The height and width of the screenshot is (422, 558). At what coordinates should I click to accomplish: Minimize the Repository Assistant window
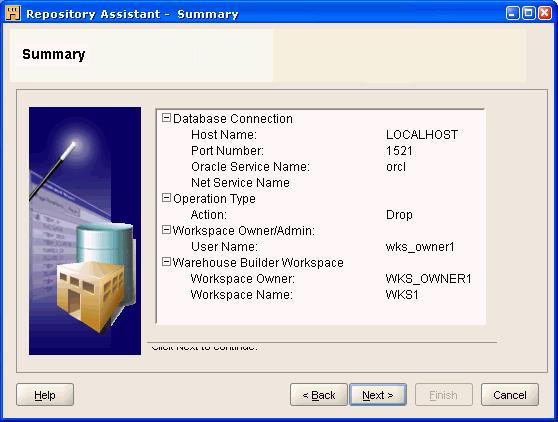click(x=512, y=13)
